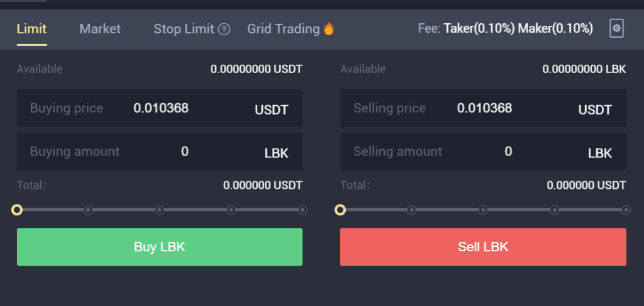Switch to the Limit order tab
Viewport: 644px width, 306px height.
(x=31, y=29)
